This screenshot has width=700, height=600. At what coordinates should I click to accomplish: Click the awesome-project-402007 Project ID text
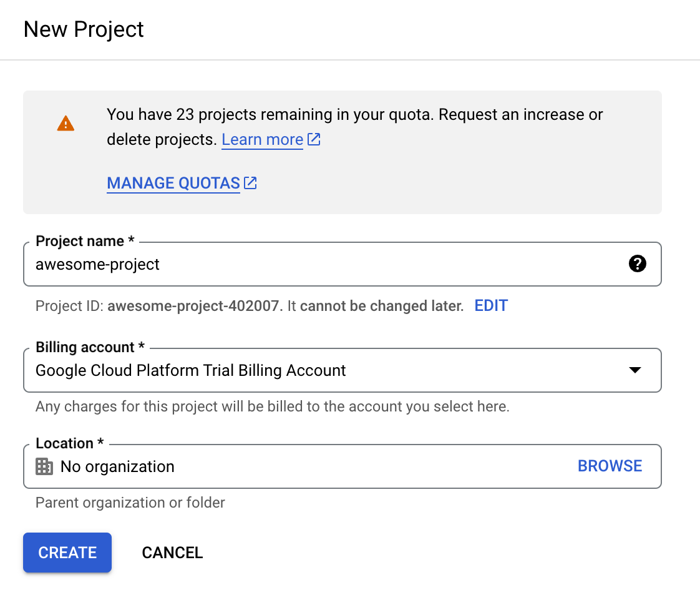pyautogui.click(x=195, y=306)
